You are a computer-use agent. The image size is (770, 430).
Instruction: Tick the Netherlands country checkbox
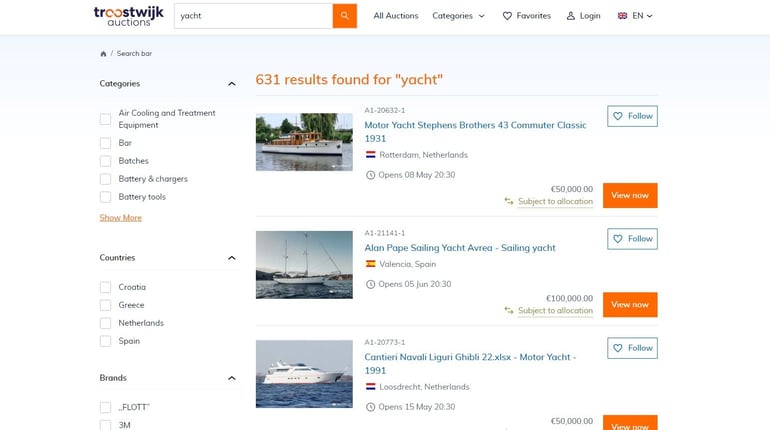point(105,323)
